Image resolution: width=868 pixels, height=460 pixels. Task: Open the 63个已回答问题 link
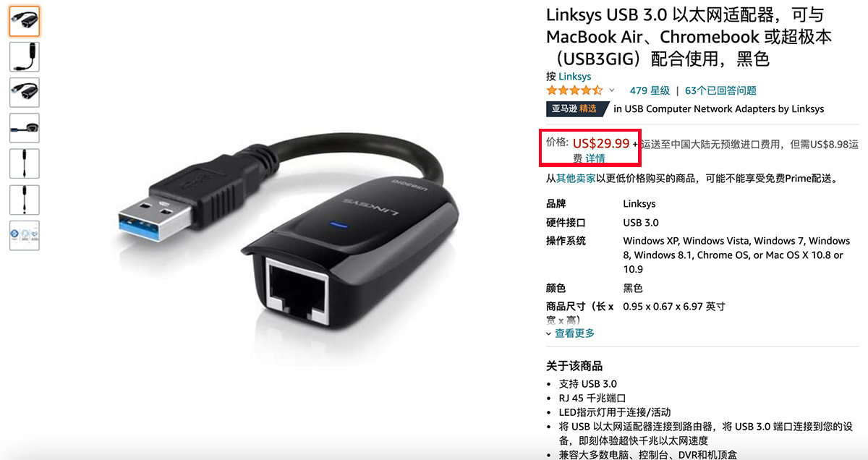point(720,90)
